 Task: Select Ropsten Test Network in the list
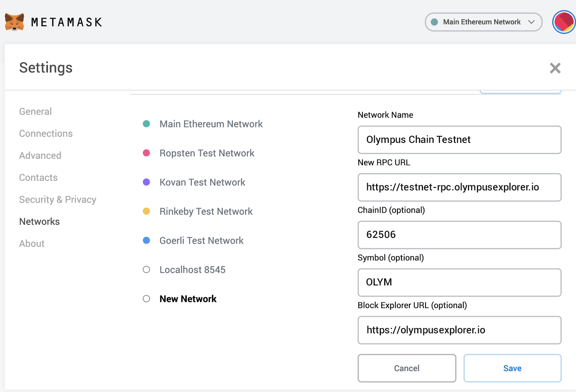[x=207, y=153]
